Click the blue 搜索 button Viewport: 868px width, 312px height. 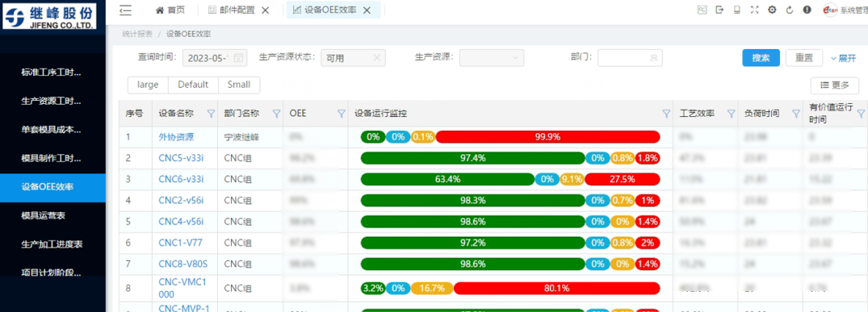point(761,58)
